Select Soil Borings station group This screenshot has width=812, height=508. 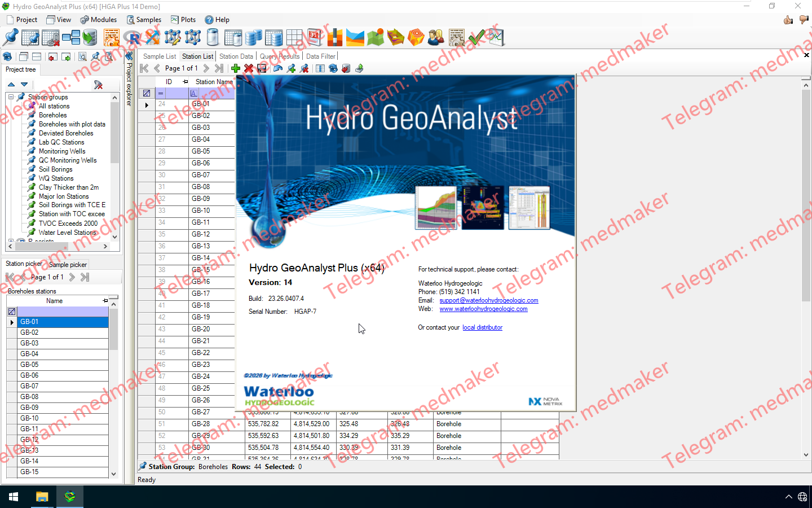(x=55, y=169)
